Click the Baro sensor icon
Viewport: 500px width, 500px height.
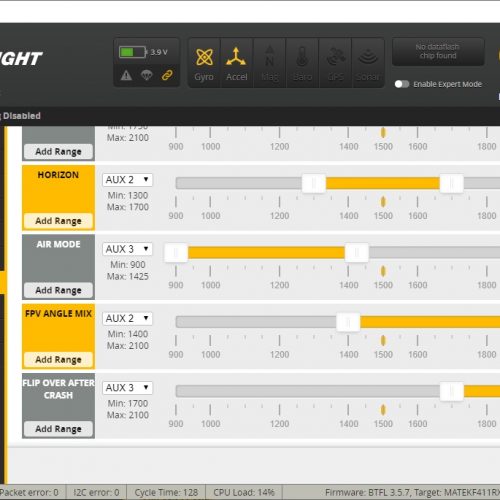coord(302,63)
